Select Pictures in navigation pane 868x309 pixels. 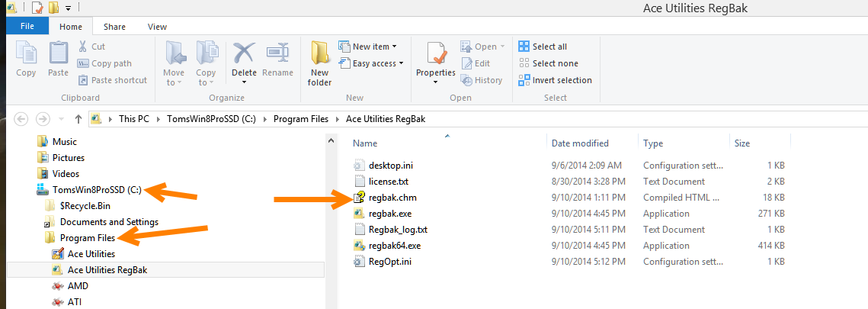[x=68, y=158]
